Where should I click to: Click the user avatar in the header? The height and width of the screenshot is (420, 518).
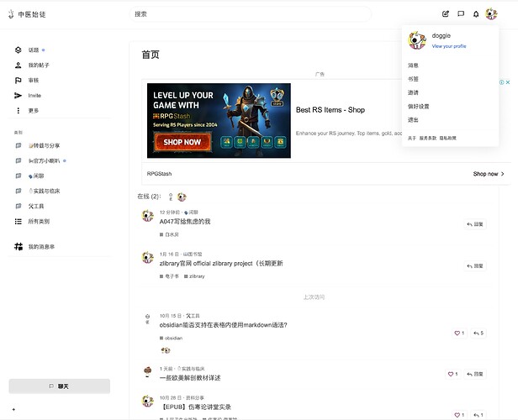click(x=491, y=13)
